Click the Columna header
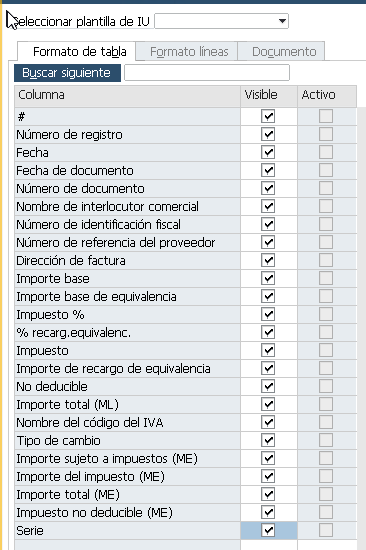 point(127,95)
